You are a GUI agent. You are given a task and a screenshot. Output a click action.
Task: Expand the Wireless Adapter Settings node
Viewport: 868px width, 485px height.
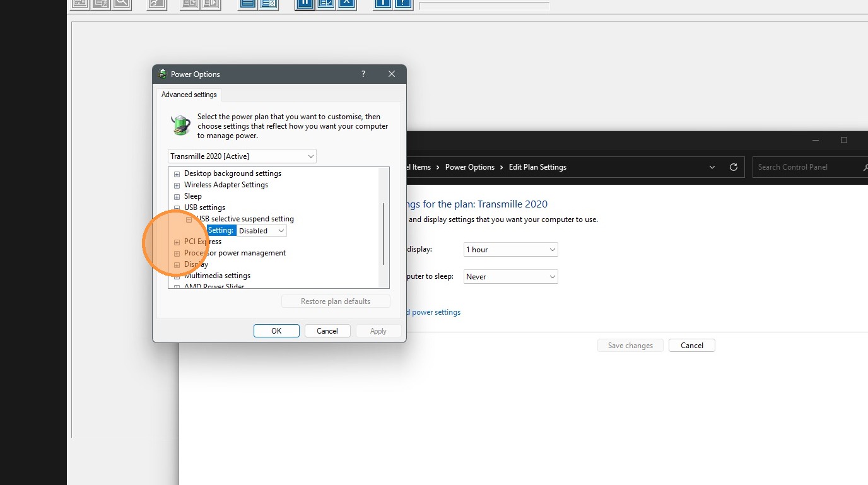[x=177, y=185]
